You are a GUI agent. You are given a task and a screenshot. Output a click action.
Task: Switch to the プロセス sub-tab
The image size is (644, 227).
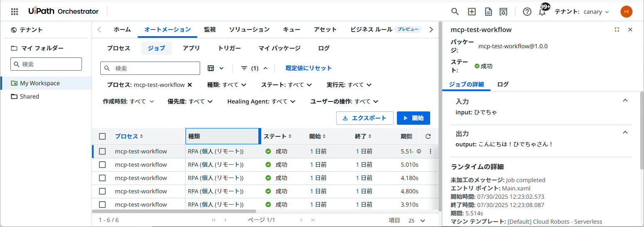(119, 48)
